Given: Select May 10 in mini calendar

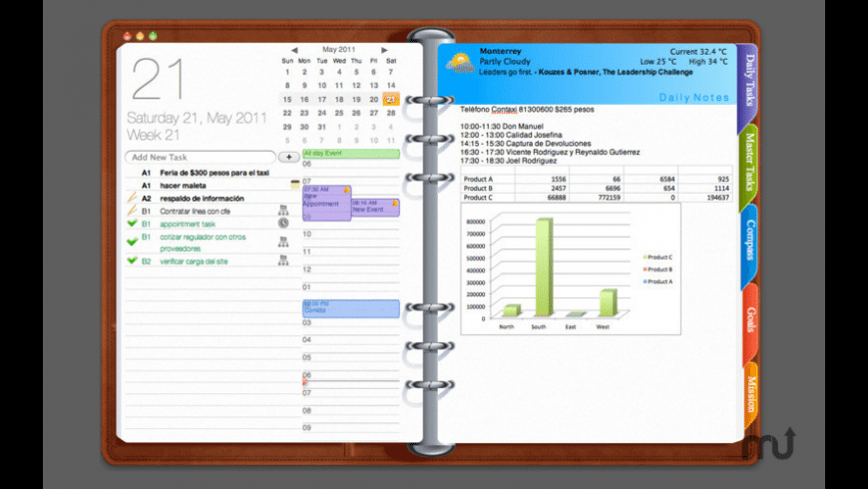Looking at the screenshot, I should click(321, 85).
